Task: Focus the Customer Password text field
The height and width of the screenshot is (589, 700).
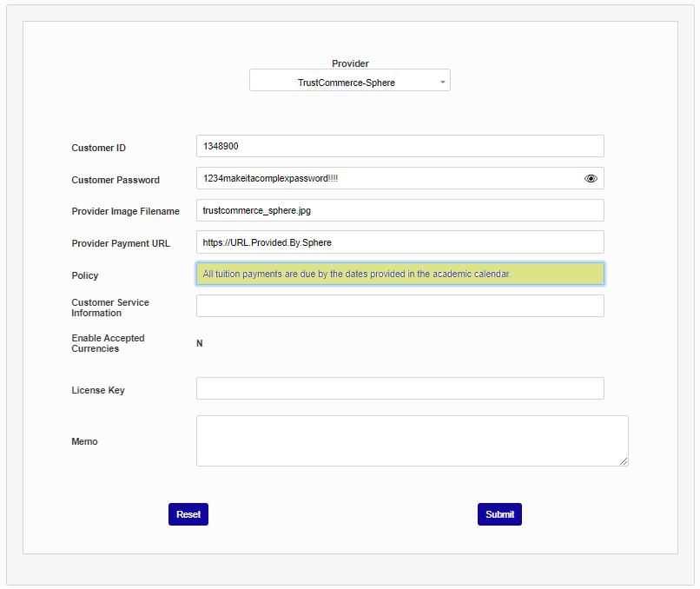Action: 386,178
